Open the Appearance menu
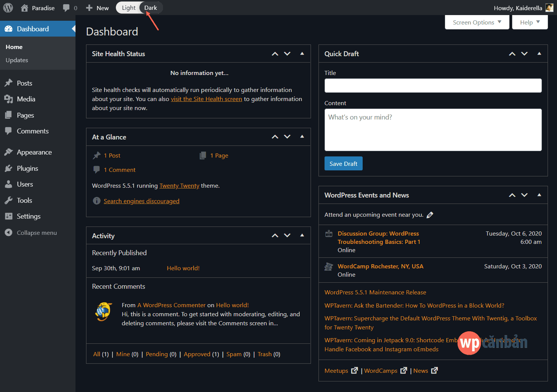Screen dimensions: 557x392 click(38, 152)
